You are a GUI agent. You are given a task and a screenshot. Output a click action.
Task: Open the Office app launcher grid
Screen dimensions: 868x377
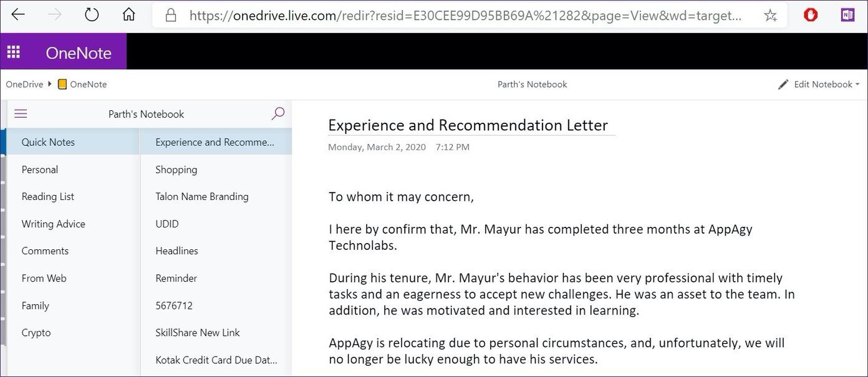(14, 52)
